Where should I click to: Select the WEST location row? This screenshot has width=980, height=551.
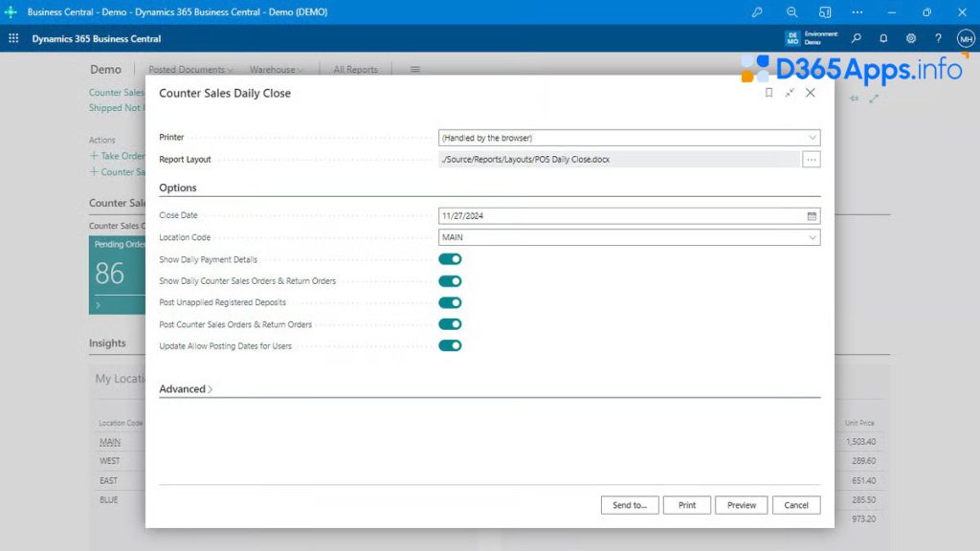(109, 461)
